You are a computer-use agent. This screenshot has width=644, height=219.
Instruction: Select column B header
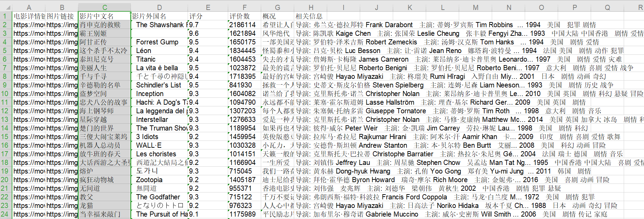pos(62,7)
